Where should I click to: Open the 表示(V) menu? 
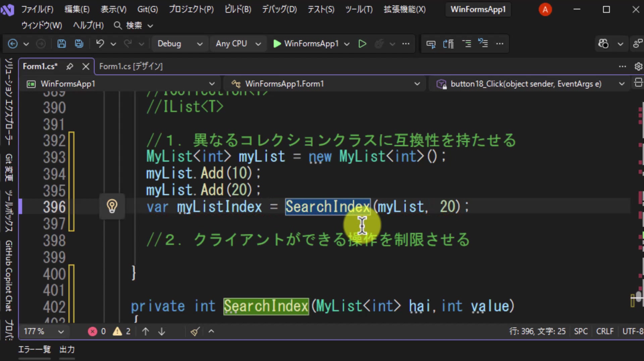pyautogui.click(x=113, y=9)
